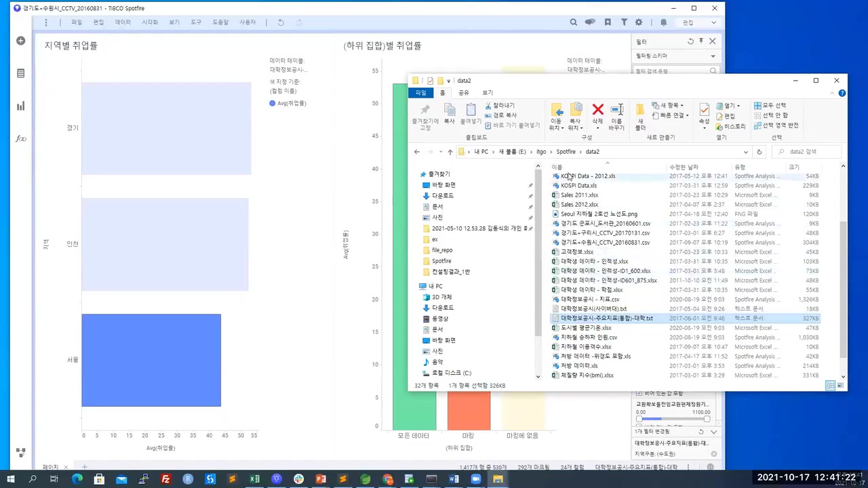
Task: Select the filter funnel icon in Spotfire toolbar
Action: pyautogui.click(x=625, y=22)
